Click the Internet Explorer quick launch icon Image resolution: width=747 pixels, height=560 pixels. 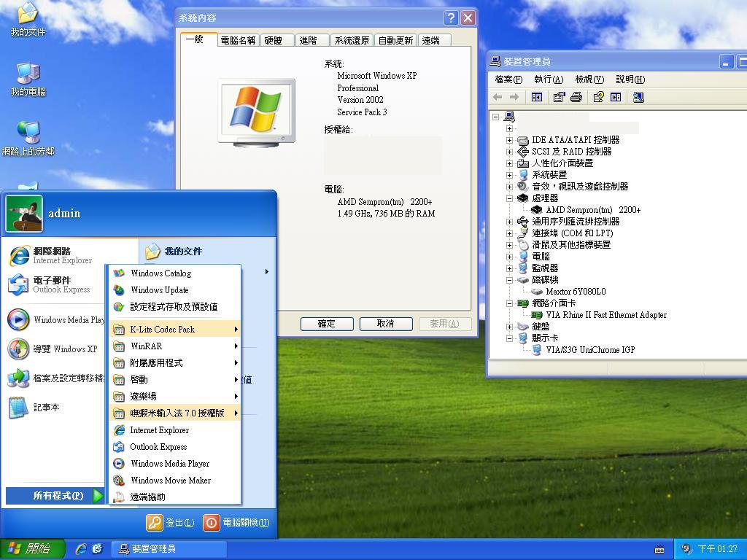click(81, 549)
